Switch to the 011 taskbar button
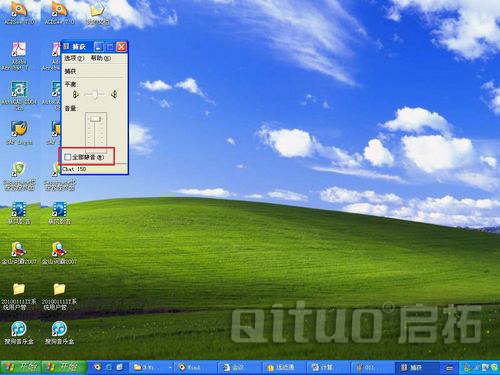The width and height of the screenshot is (500, 375). click(x=373, y=367)
